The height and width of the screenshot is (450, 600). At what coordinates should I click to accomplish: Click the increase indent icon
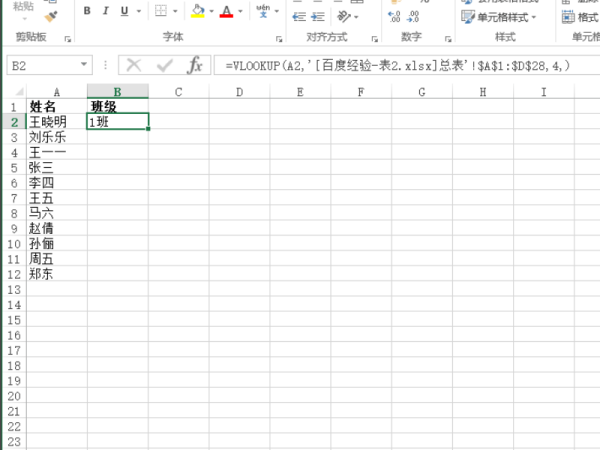(x=318, y=17)
